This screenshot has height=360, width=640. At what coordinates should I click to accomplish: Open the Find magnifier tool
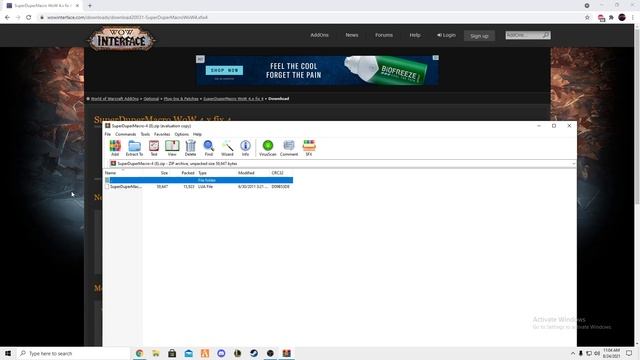tap(209, 148)
